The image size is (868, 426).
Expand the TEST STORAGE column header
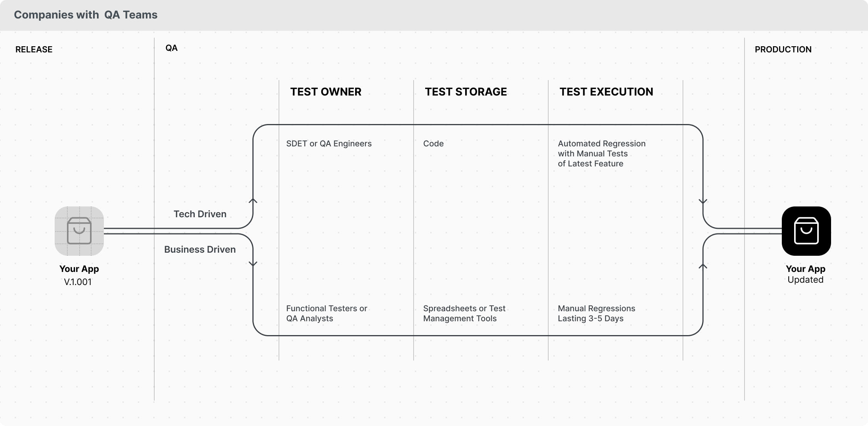click(x=466, y=92)
